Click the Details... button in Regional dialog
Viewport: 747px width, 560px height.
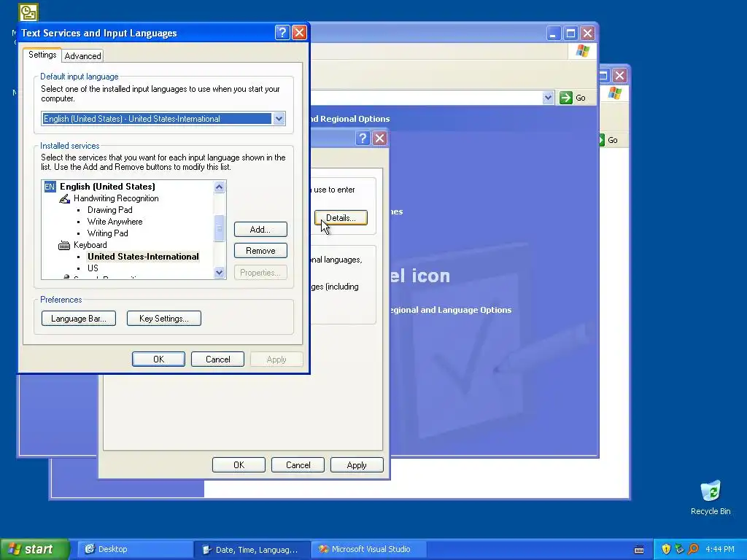point(341,217)
